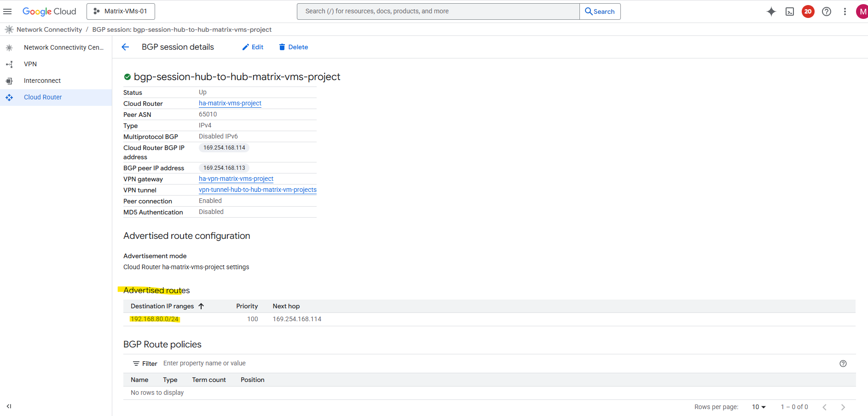Focus the filter property name input
868x416 pixels.
[497, 364]
